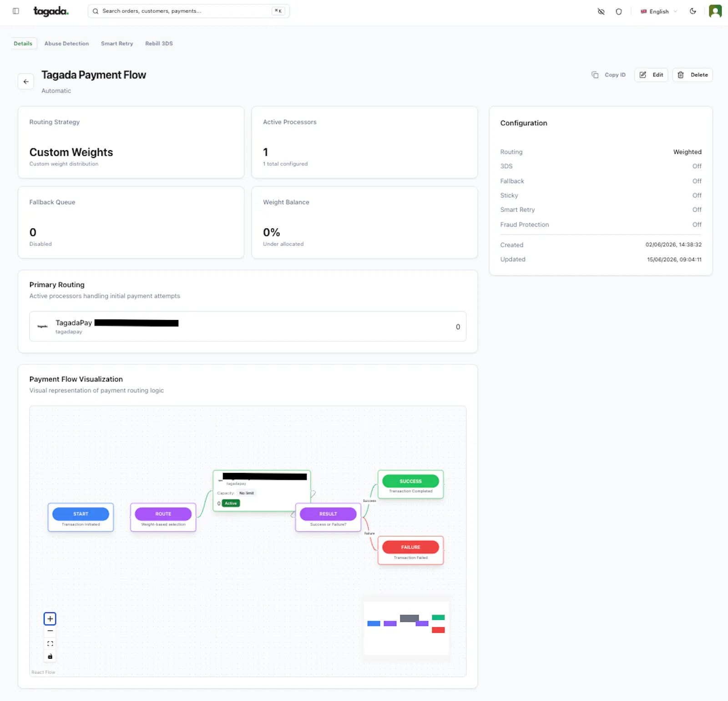Screen dimensions: 728x701
Task: Open the TagadaPay processor row
Action: (248, 326)
